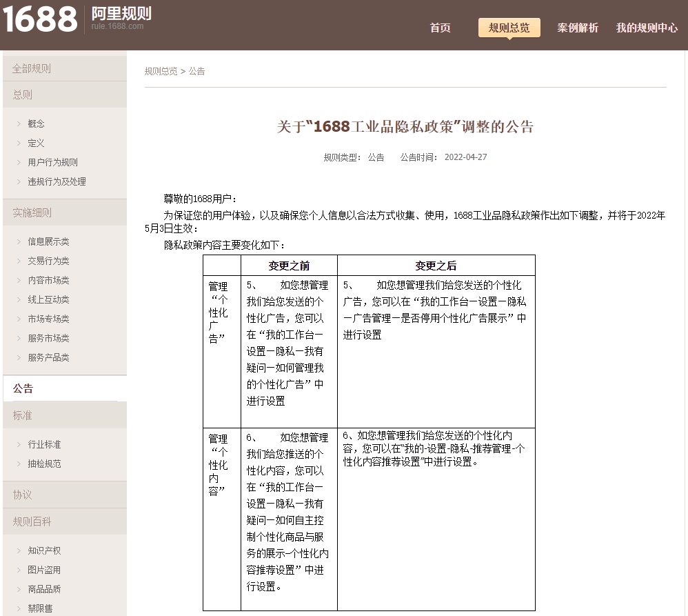This screenshot has height=616, width=688.
Task: Open the 阿里规则 site title
Action: coord(121,14)
